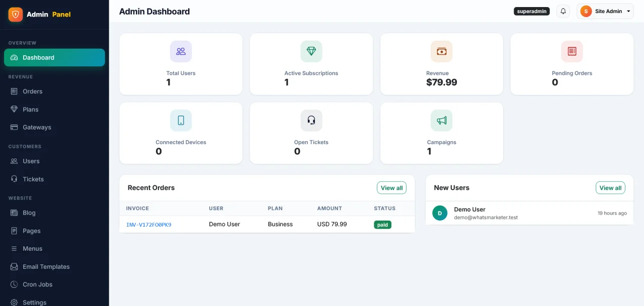Viewport: 644px width, 306px height.
Task: Click the Settings gear icon in sidebar
Action: point(14,302)
